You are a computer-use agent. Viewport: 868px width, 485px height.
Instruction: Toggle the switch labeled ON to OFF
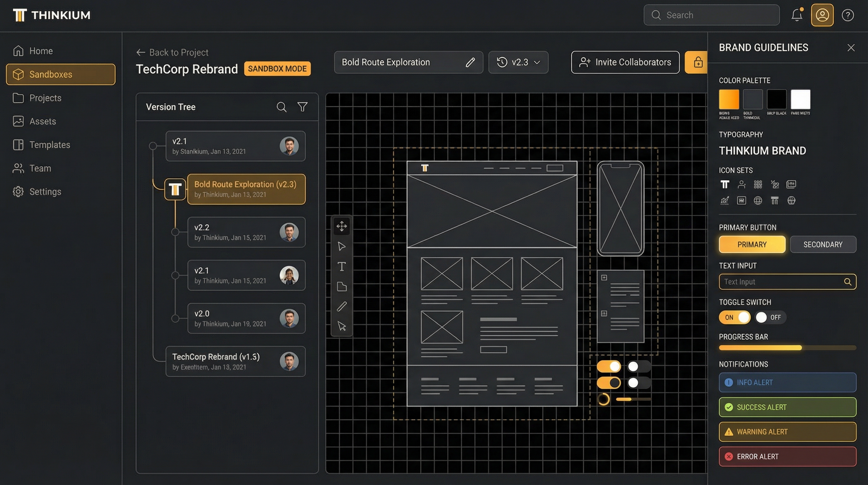735,317
